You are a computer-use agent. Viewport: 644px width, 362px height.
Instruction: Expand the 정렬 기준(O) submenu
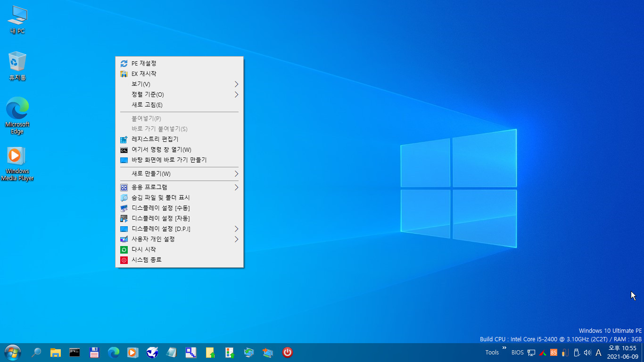tap(179, 94)
